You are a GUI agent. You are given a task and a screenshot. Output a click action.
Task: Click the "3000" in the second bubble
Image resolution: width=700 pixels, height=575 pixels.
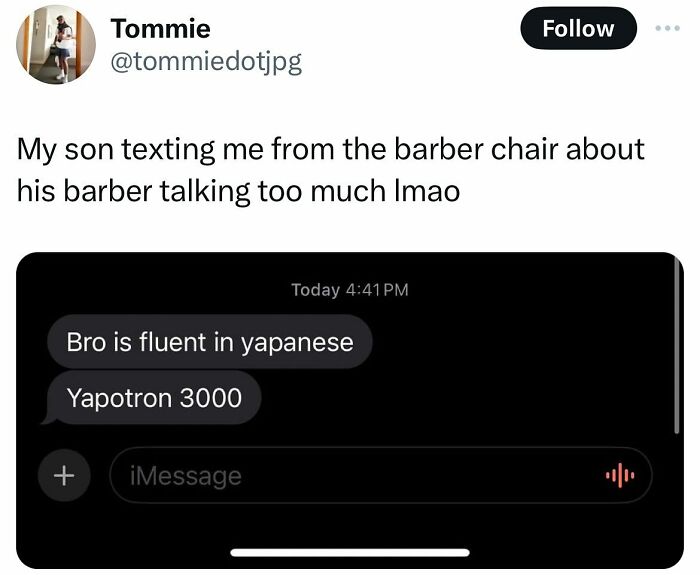click(x=210, y=398)
